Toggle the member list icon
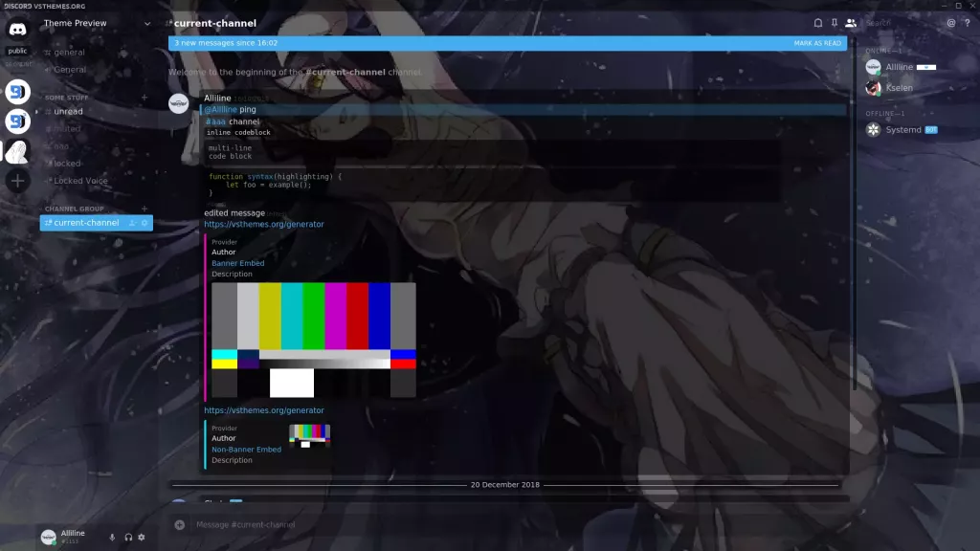The width and height of the screenshot is (980, 551). (852, 23)
